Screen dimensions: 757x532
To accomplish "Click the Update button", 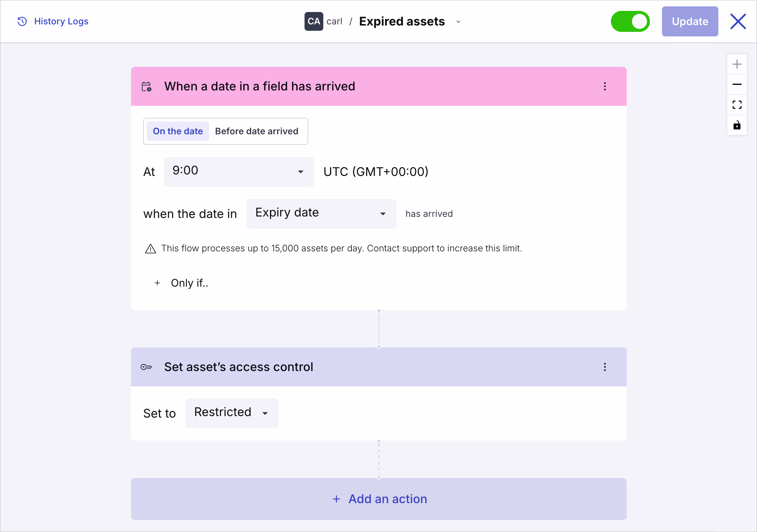I will [x=690, y=21].
